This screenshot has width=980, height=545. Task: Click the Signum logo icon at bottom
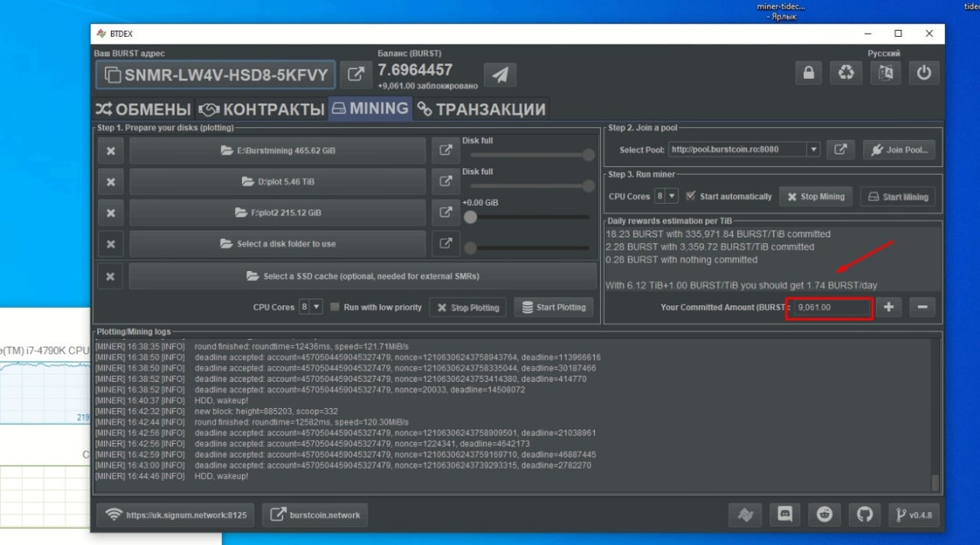(745, 514)
